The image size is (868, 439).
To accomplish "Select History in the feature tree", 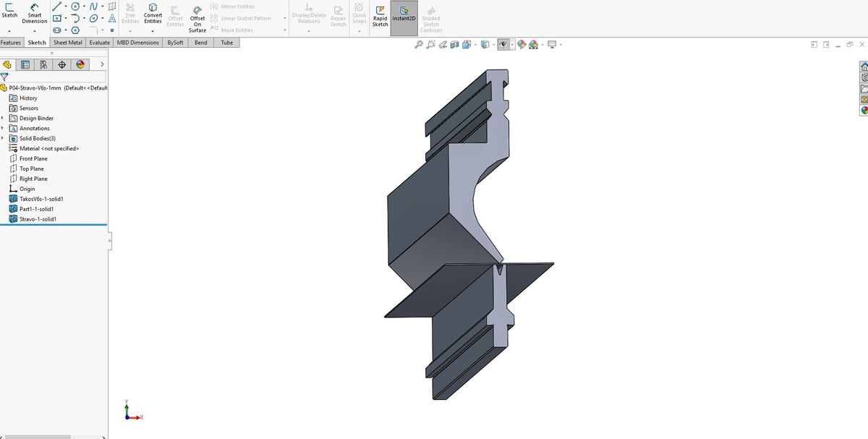I will coord(23,98).
